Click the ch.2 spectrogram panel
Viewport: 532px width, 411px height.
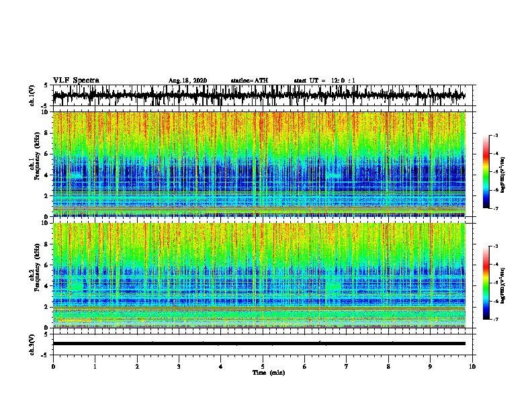[x=259, y=275]
